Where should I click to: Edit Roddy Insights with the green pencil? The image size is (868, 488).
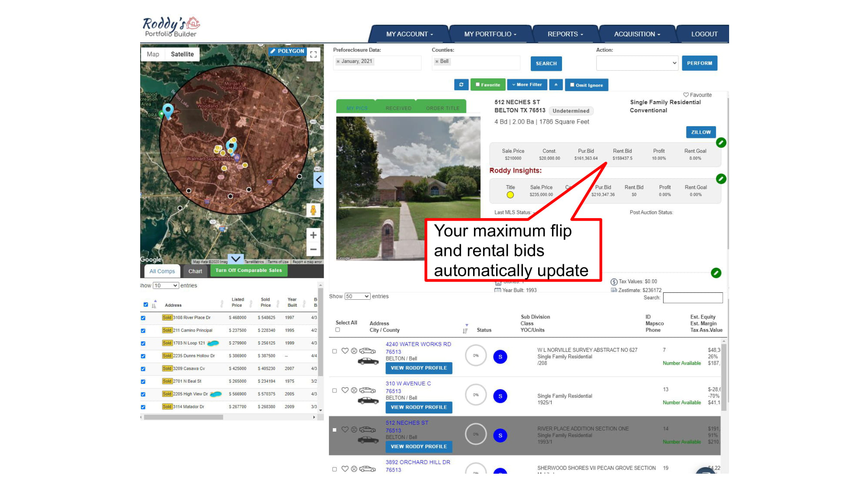pos(721,179)
